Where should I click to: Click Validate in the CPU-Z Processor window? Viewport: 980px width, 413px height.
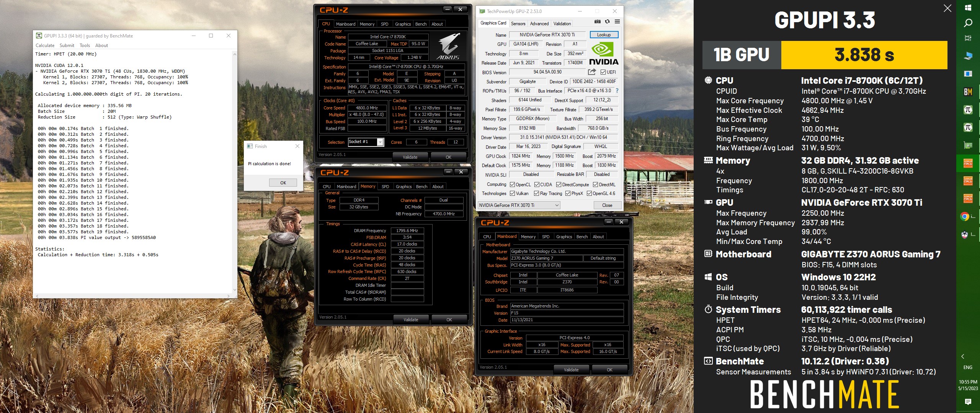point(410,157)
